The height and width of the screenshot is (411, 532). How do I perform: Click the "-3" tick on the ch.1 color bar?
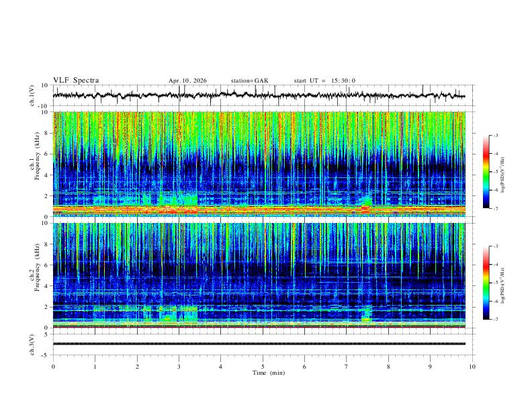click(x=495, y=135)
